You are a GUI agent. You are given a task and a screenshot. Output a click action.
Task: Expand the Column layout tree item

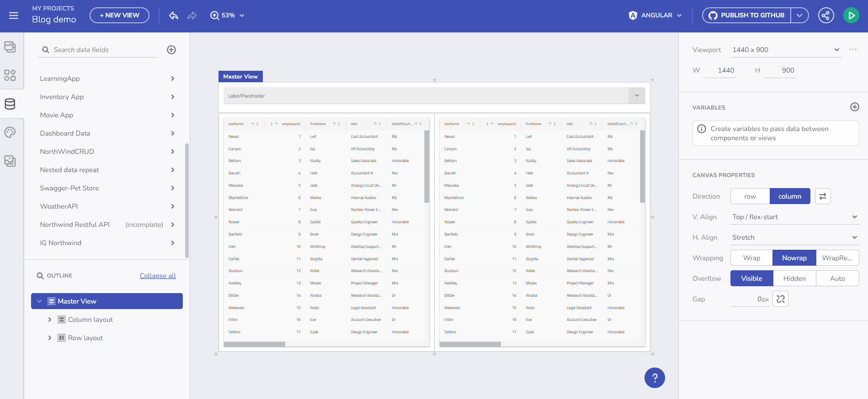pos(50,320)
